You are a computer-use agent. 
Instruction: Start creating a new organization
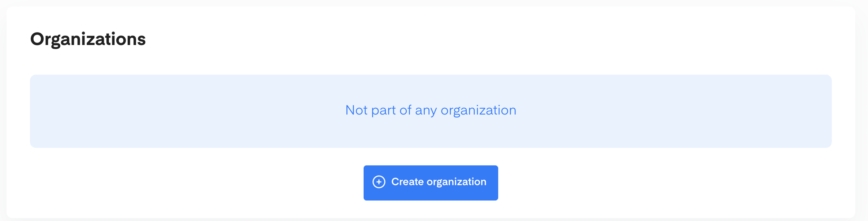(431, 183)
